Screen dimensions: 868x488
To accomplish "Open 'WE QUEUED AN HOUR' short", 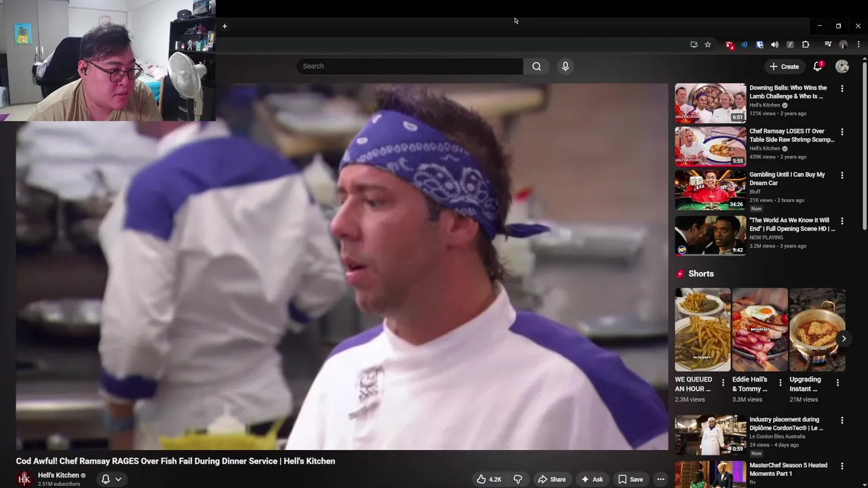I will click(703, 330).
